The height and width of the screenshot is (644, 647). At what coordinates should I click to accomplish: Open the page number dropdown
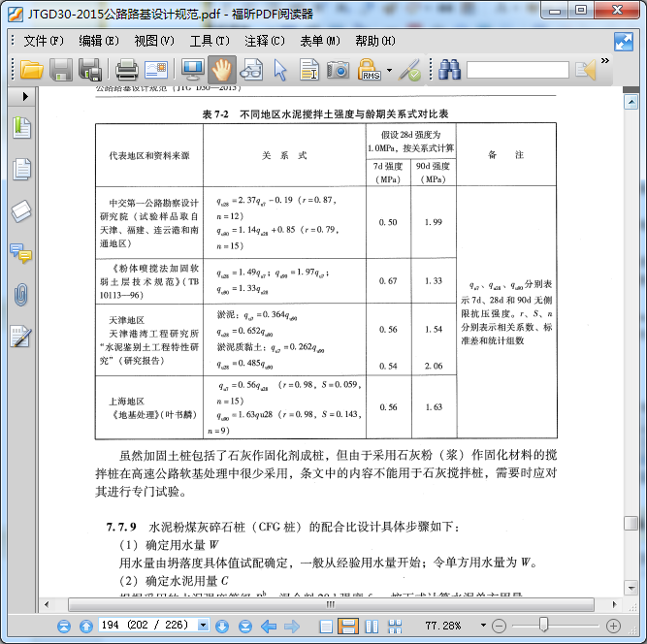pos(203,625)
